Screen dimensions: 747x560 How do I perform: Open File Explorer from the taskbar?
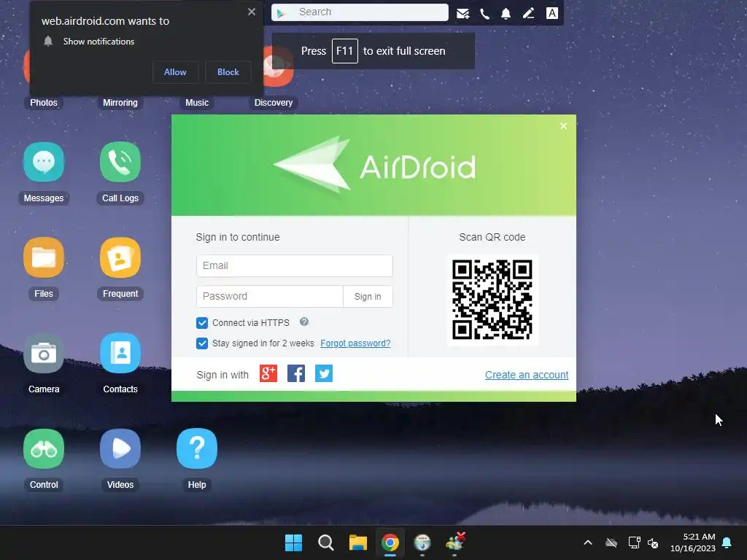click(357, 542)
